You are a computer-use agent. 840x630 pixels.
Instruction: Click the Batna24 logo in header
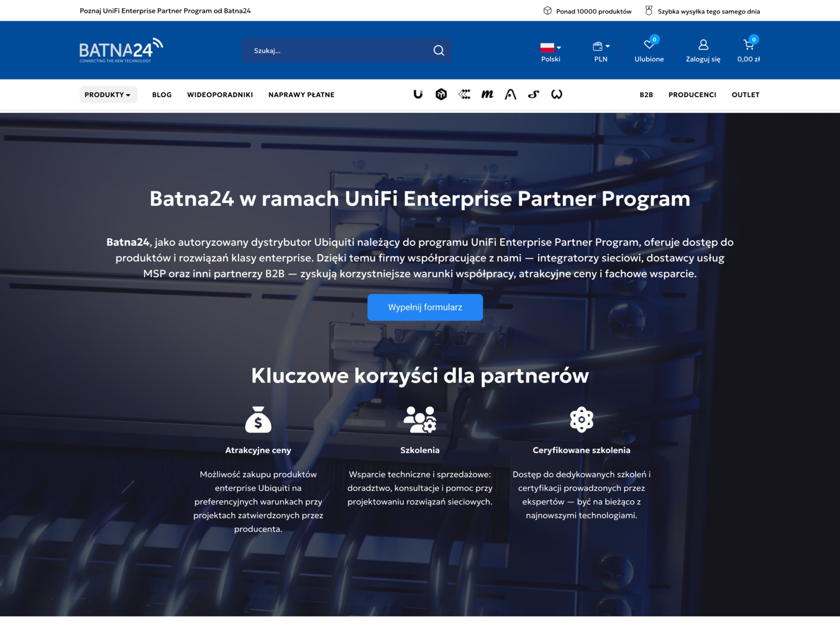(x=121, y=50)
